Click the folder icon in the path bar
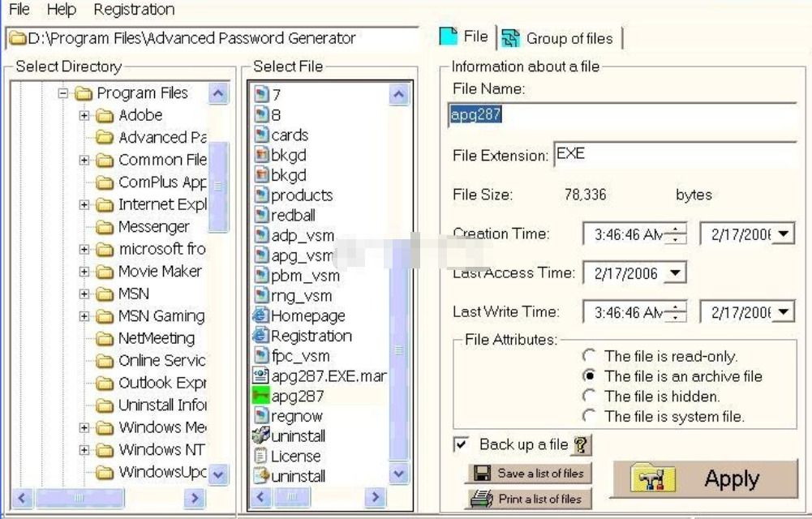Viewport: 812px width, 519px height. pos(18,38)
